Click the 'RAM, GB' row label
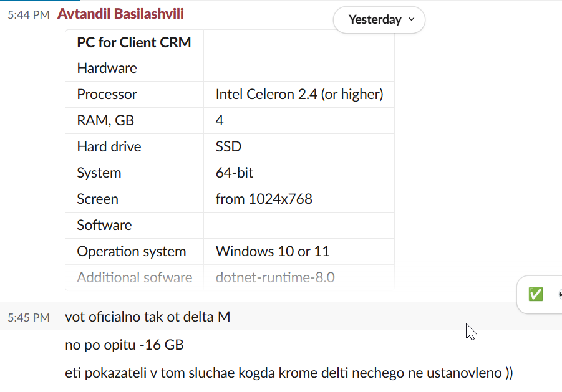 click(x=105, y=121)
